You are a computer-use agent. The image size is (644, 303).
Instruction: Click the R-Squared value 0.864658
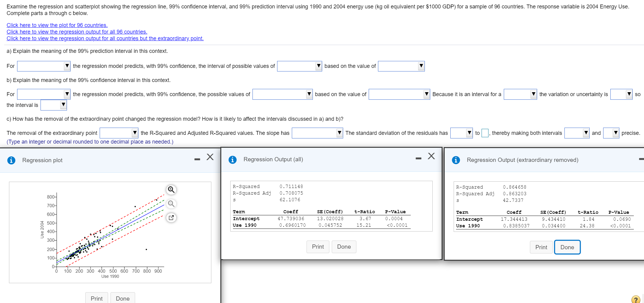tap(515, 187)
